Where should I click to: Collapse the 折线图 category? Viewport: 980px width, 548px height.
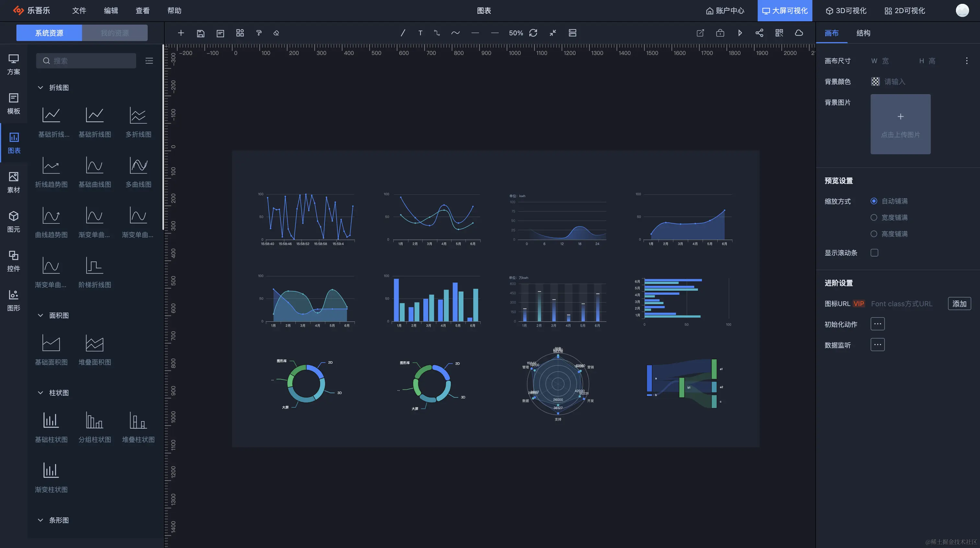pyautogui.click(x=40, y=87)
